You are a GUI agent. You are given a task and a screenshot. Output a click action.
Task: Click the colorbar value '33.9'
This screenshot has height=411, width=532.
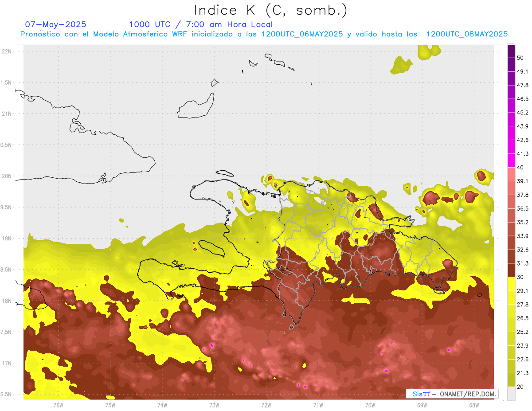click(523, 236)
